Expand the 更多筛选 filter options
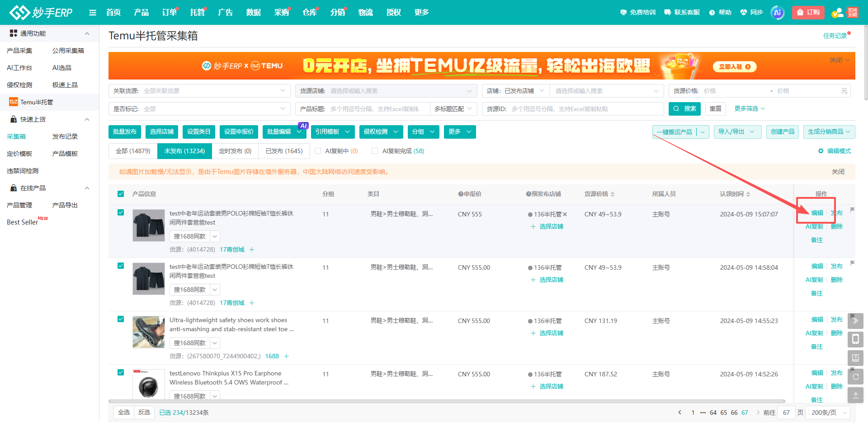 pos(750,108)
